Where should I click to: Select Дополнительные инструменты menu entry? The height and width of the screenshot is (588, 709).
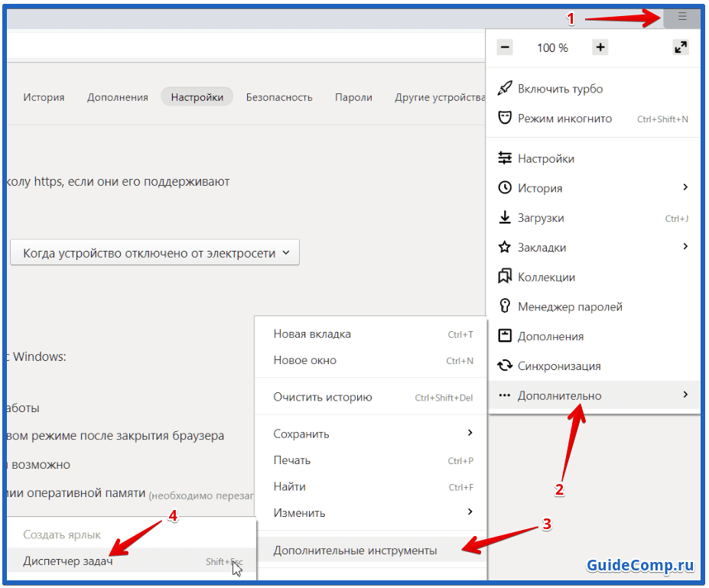pos(355,550)
